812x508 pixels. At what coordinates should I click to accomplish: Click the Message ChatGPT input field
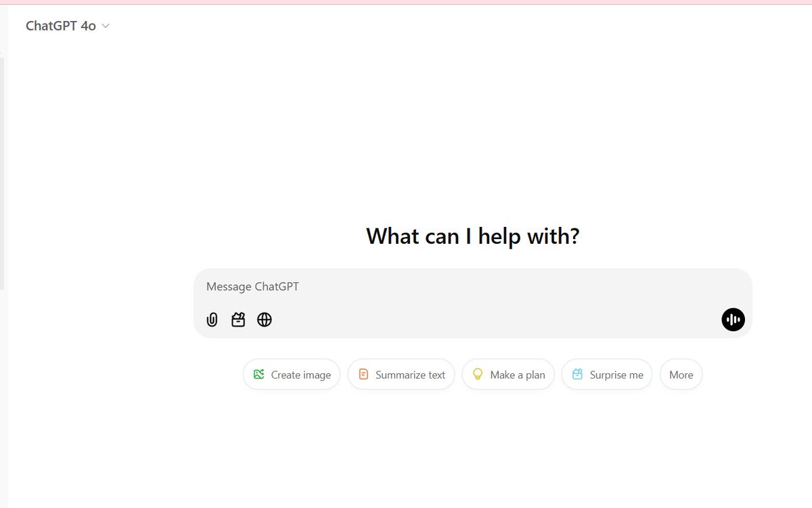pos(472,287)
